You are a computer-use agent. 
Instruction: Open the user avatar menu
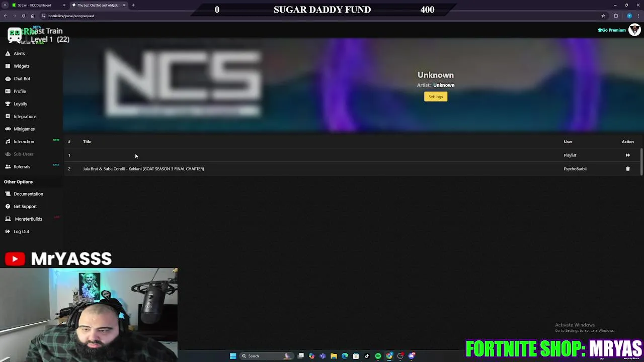634,30
